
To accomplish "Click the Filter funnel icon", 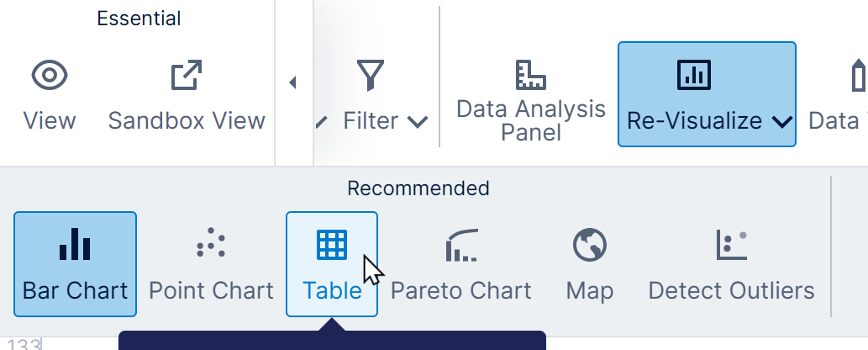I will [x=371, y=76].
